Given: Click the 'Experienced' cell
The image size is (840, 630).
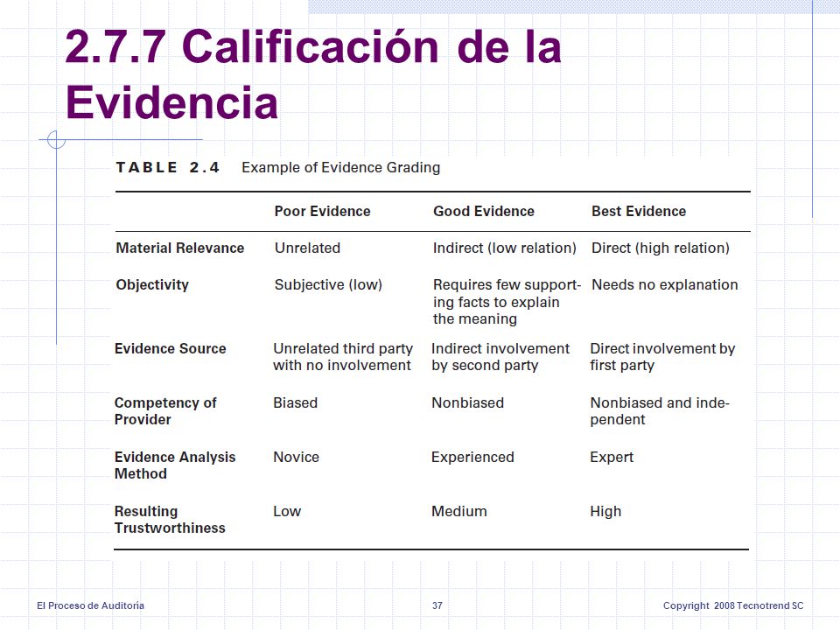Looking at the screenshot, I should 472,457.
